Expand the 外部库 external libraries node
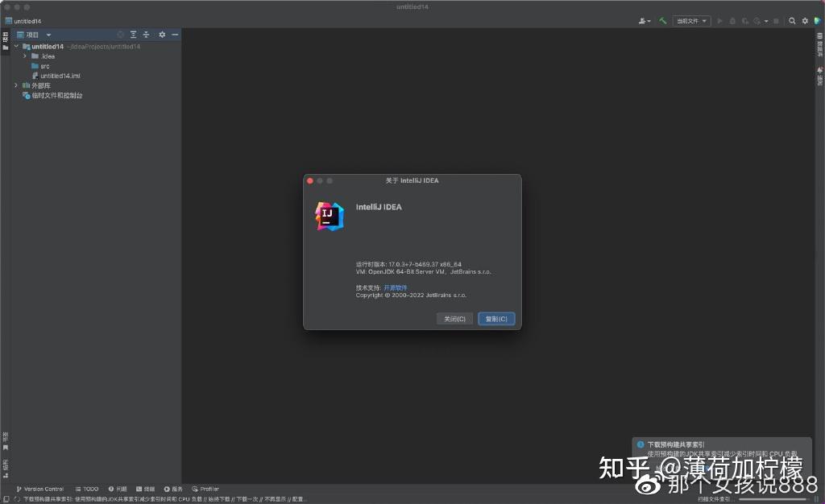 16,85
